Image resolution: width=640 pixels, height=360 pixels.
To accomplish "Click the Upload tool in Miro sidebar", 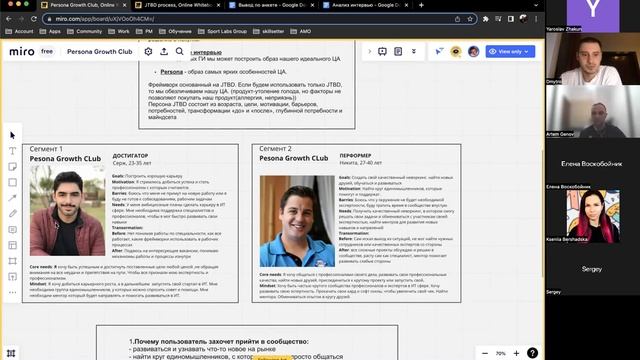I will tap(13, 277).
